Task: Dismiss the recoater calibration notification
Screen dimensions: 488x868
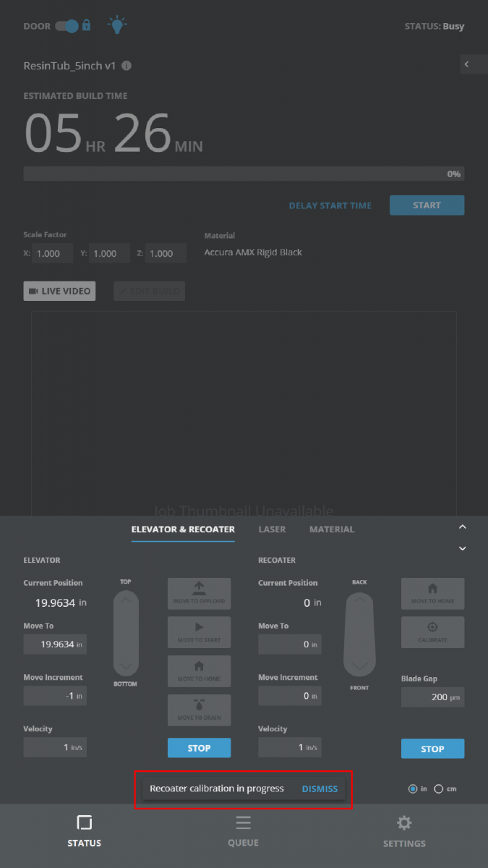Action: 320,788
